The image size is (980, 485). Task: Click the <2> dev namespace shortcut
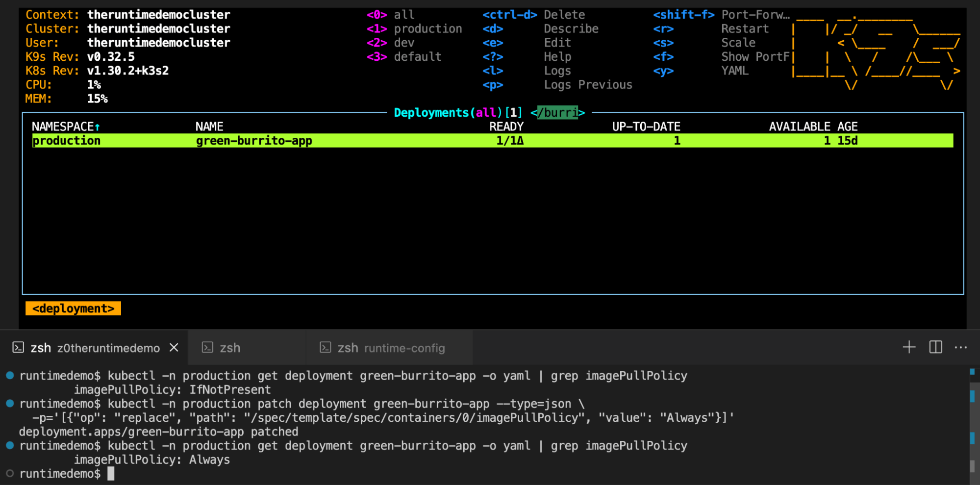tap(390, 43)
